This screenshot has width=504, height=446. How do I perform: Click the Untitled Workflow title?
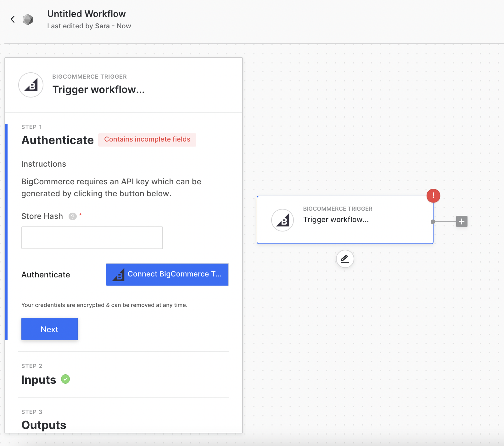click(x=87, y=14)
